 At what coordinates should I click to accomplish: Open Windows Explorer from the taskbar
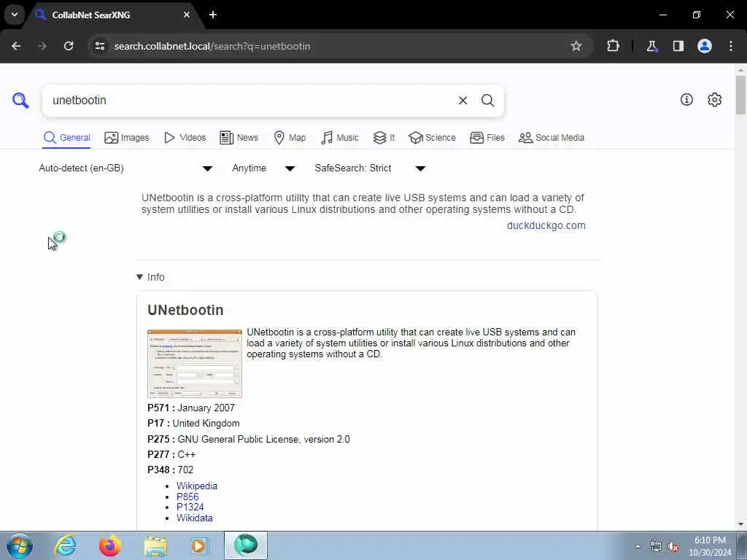(x=156, y=546)
